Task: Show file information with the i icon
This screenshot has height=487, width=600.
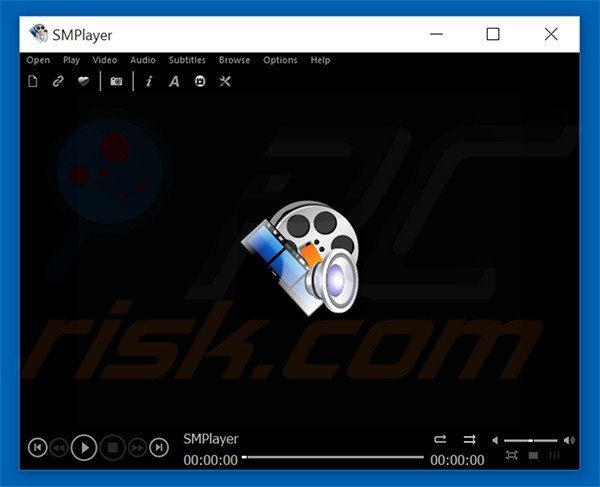Action: click(x=149, y=81)
